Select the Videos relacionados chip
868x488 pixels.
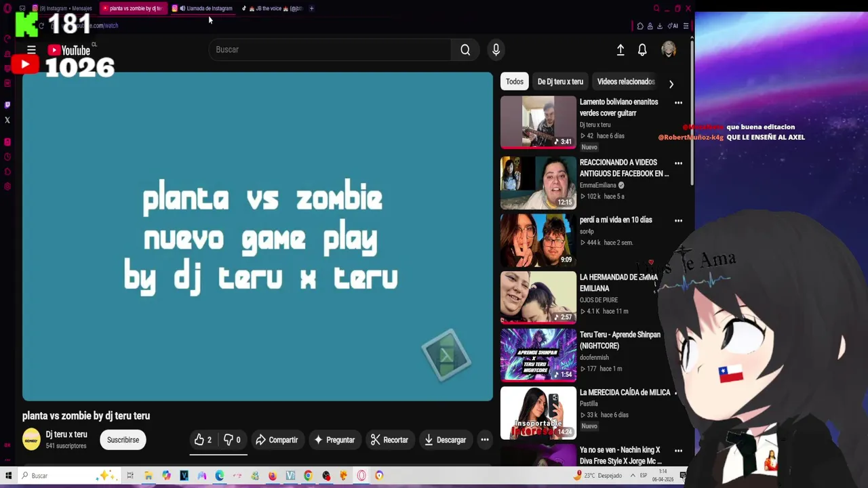(626, 81)
